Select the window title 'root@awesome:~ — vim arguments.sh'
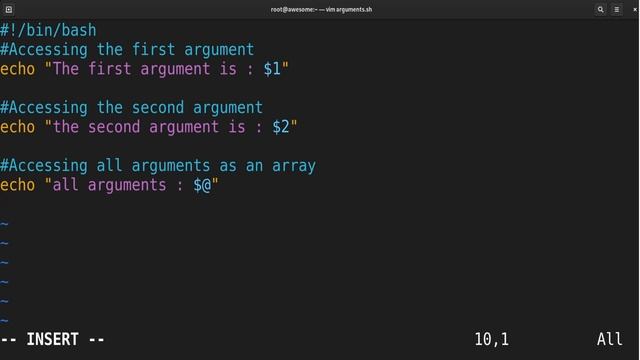 click(x=321, y=9)
